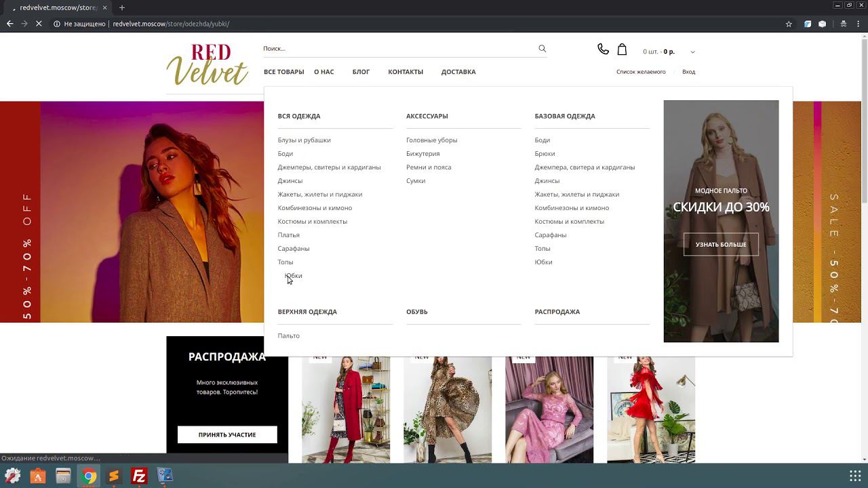Open the red fringe dress thumbnail
This screenshot has height=488, width=868.
pyautogui.click(x=651, y=409)
